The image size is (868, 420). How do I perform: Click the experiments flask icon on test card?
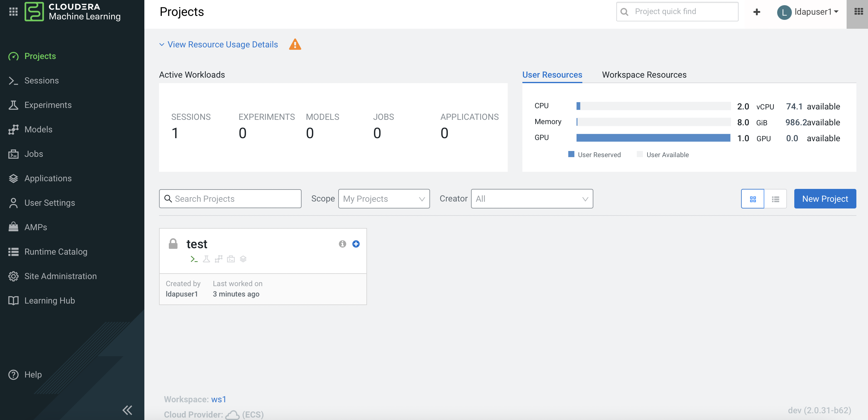point(206,259)
